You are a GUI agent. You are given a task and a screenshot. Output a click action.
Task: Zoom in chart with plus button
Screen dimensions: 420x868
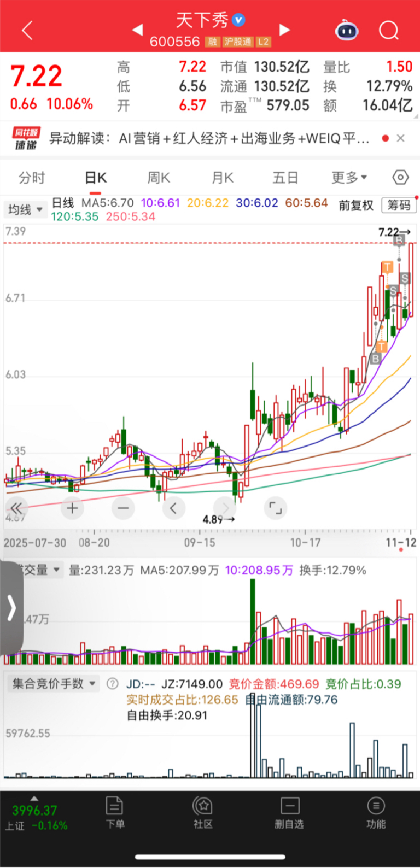coord(72,508)
